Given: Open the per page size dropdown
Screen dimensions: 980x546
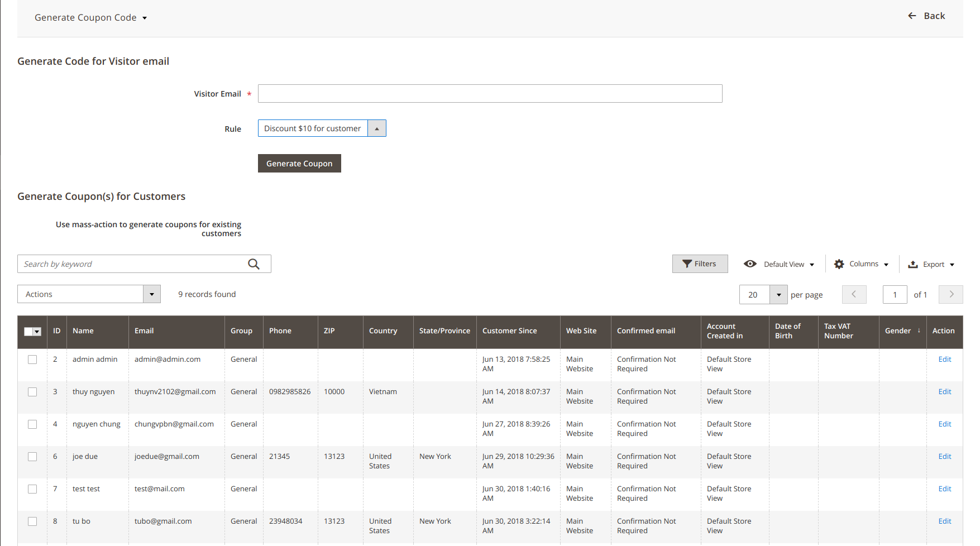Looking at the screenshot, I should pos(778,295).
